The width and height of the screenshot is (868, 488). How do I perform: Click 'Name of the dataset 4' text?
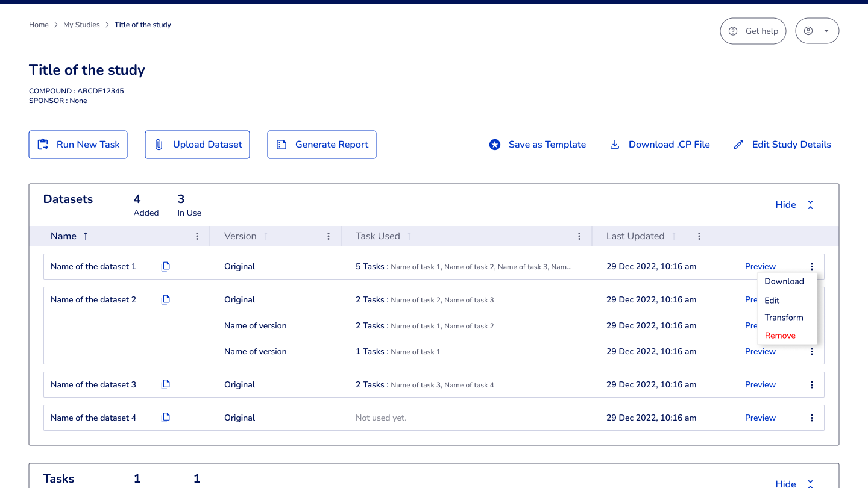pyautogui.click(x=93, y=418)
